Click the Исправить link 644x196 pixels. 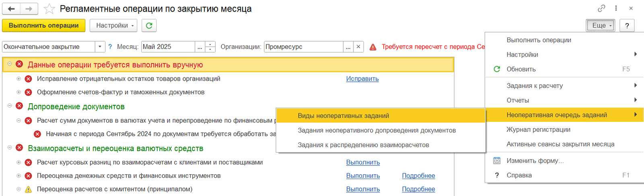[x=362, y=79]
